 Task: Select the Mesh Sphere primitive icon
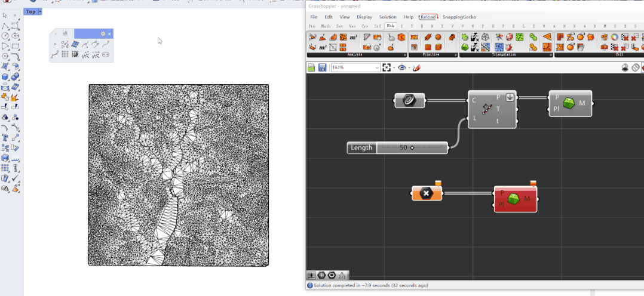[x=438, y=38]
